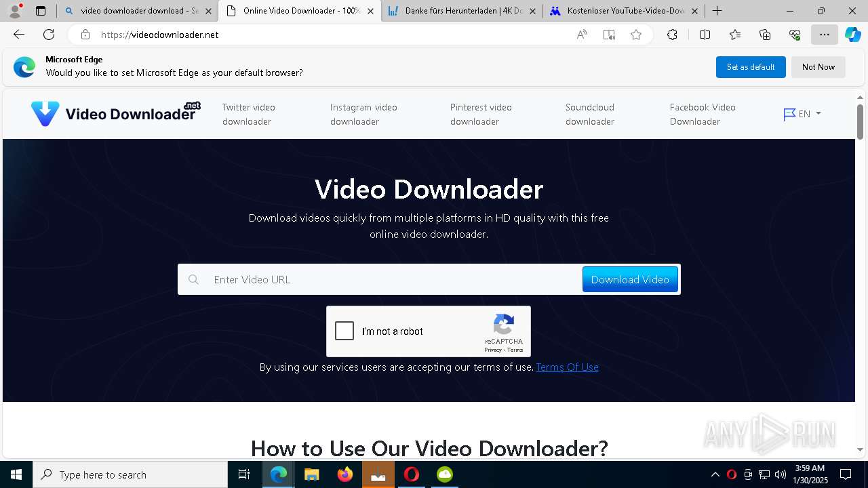Open the downloader app icon on taskbar

(378, 474)
